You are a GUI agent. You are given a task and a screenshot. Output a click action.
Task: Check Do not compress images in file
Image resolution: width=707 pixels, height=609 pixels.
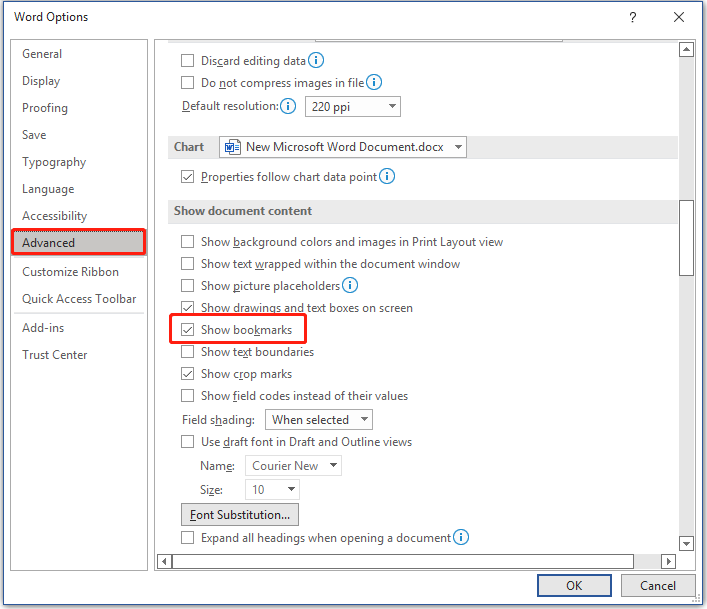click(188, 82)
